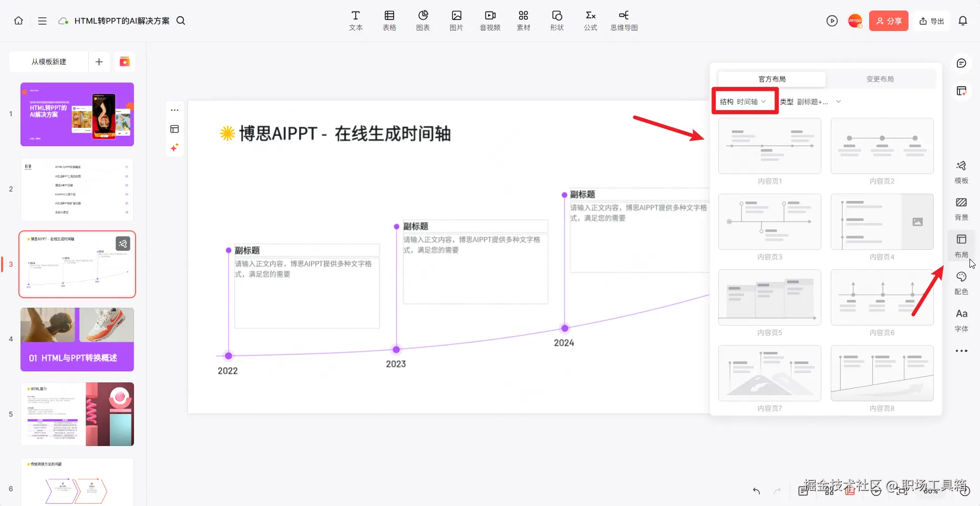Image resolution: width=980 pixels, height=506 pixels.
Task: Switch to the 官方布局 tab
Action: (x=772, y=79)
